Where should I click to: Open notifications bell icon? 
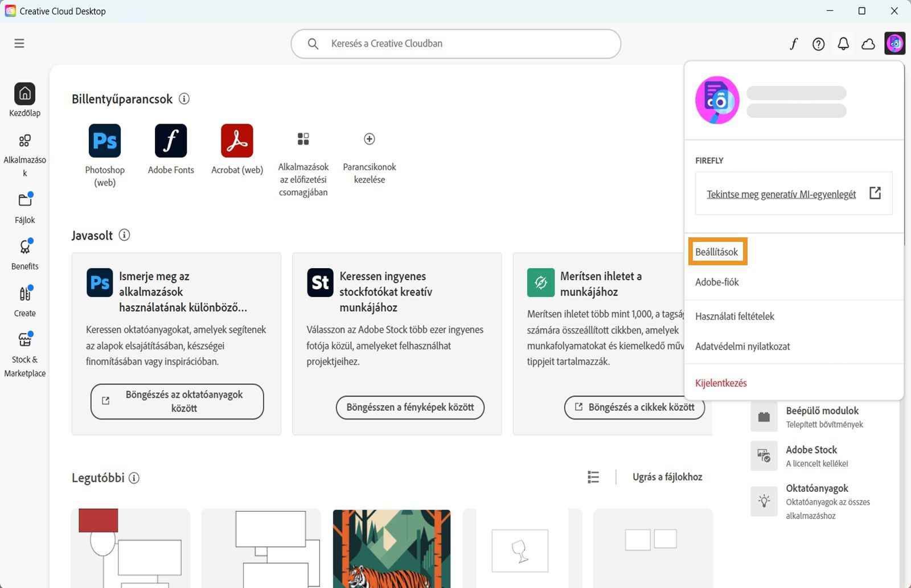tap(843, 44)
